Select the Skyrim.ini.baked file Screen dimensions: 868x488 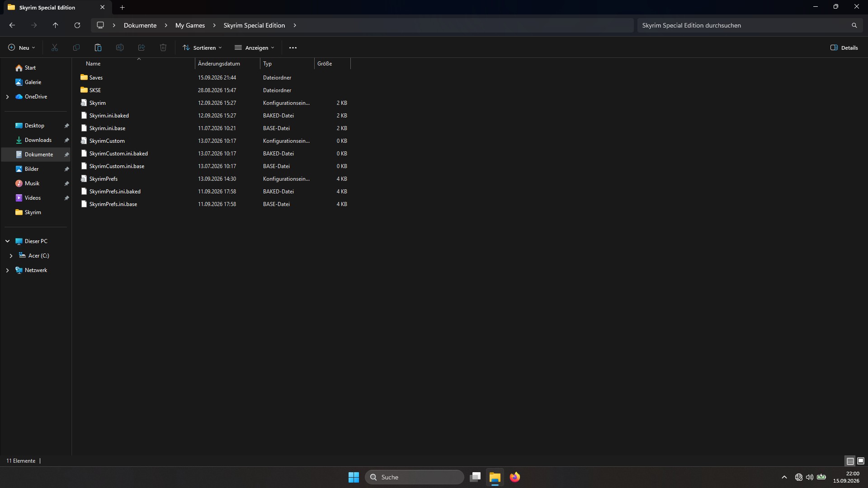pos(215,116)
